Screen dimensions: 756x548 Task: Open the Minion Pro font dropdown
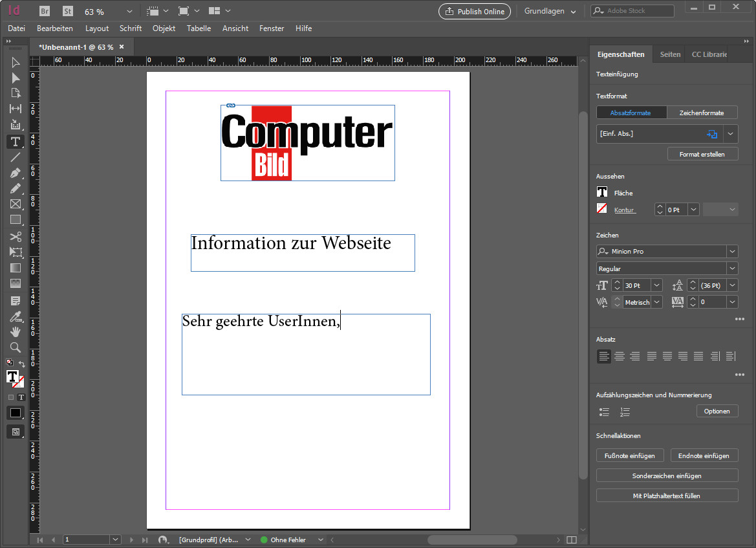click(731, 251)
